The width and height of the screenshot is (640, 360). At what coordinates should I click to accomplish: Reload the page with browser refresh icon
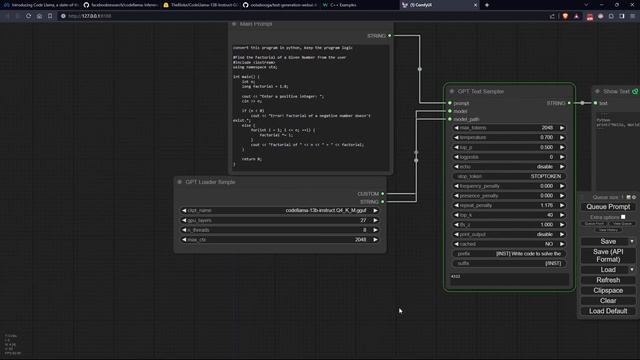[x=28, y=16]
